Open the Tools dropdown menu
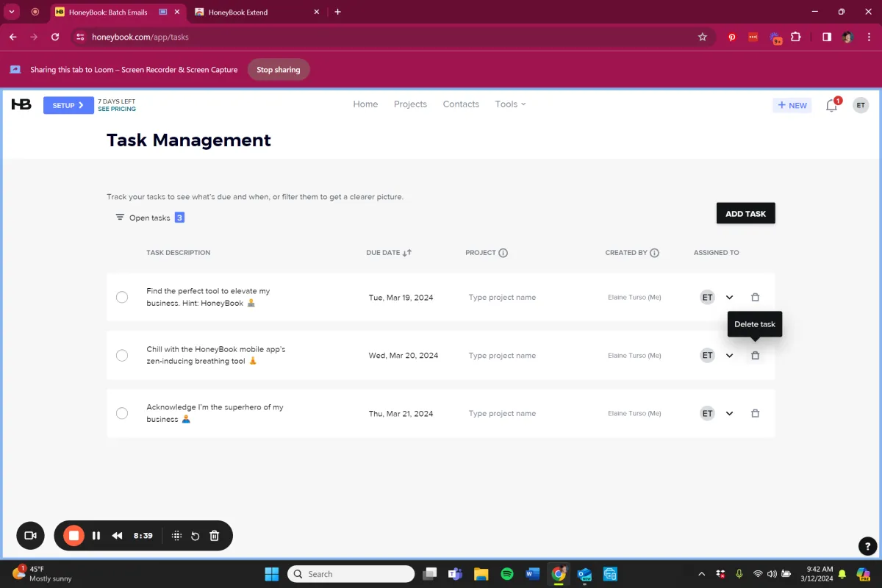Image resolution: width=882 pixels, height=588 pixels. 510,104
